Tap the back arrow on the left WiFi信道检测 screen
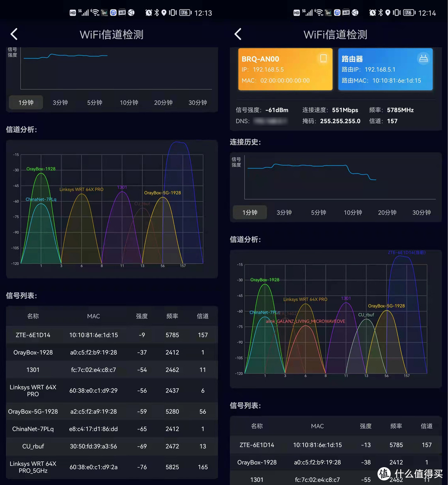Screen dimensions: 448x485 pyautogui.click(x=14, y=34)
